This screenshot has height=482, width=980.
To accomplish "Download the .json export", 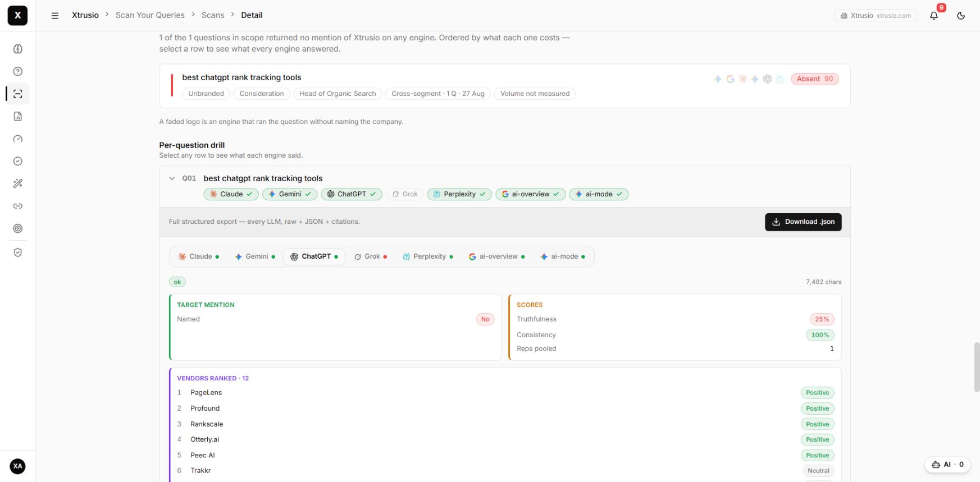I will point(803,222).
